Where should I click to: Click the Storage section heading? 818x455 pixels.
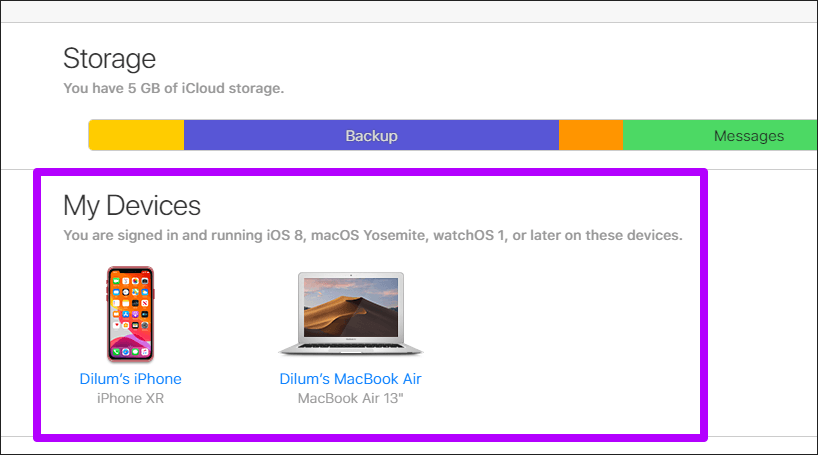(x=109, y=58)
